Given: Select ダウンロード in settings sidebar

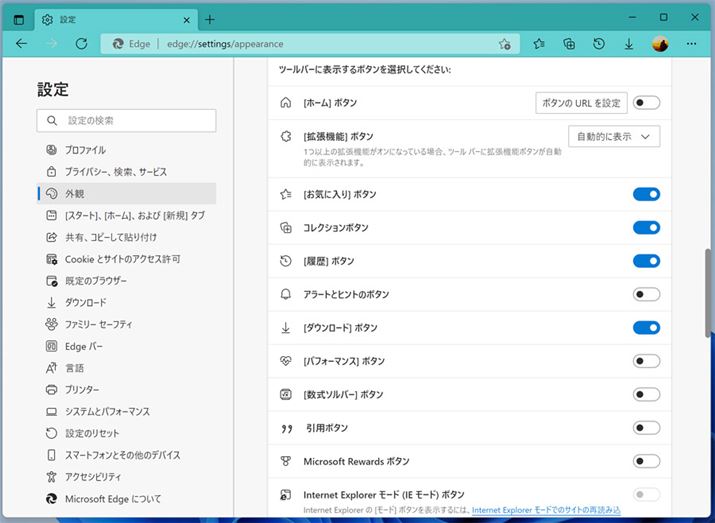Looking at the screenshot, I should tap(86, 302).
